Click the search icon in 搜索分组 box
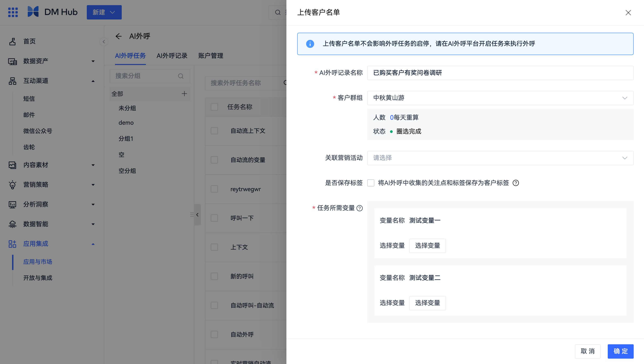 click(181, 76)
